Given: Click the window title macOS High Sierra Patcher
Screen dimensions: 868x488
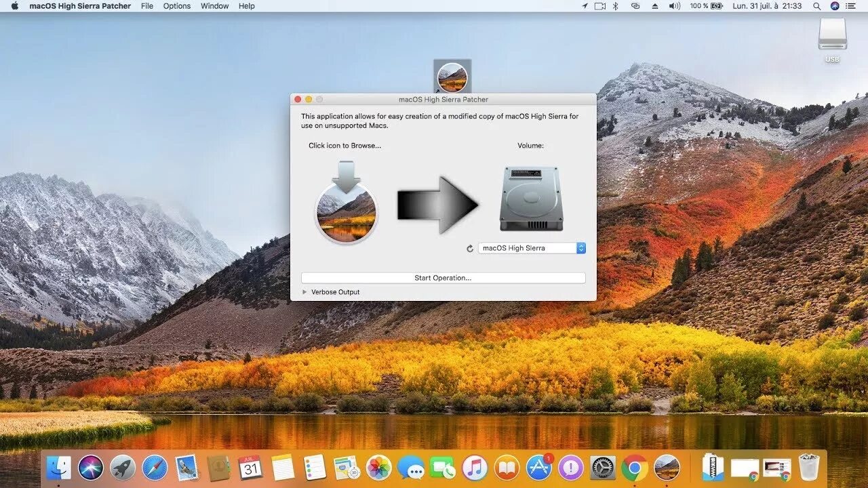Looking at the screenshot, I should coord(443,99).
